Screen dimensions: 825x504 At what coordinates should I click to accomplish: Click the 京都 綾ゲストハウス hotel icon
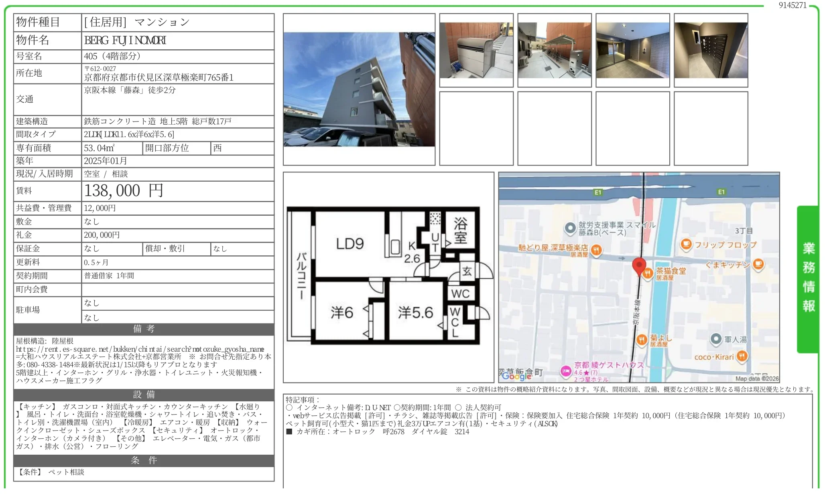[x=566, y=371]
